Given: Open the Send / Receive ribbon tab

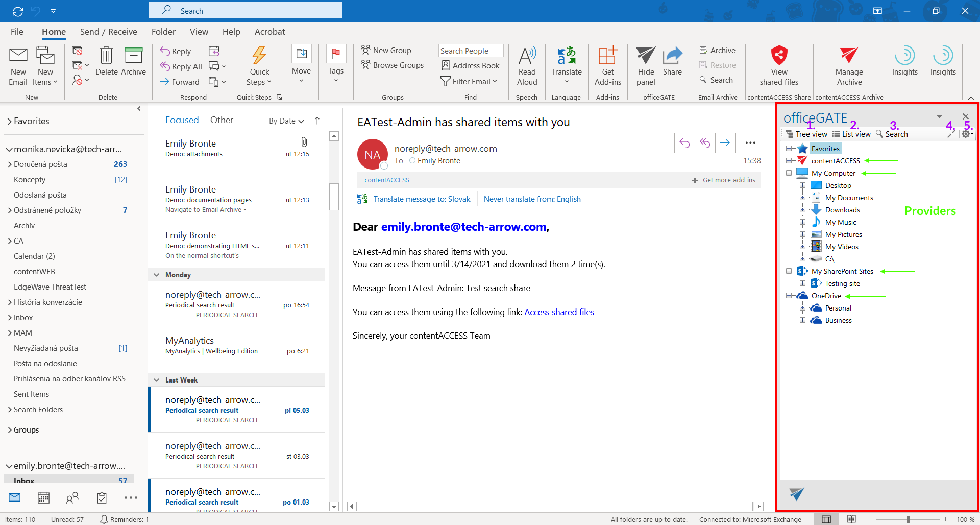Looking at the screenshot, I should pos(108,32).
